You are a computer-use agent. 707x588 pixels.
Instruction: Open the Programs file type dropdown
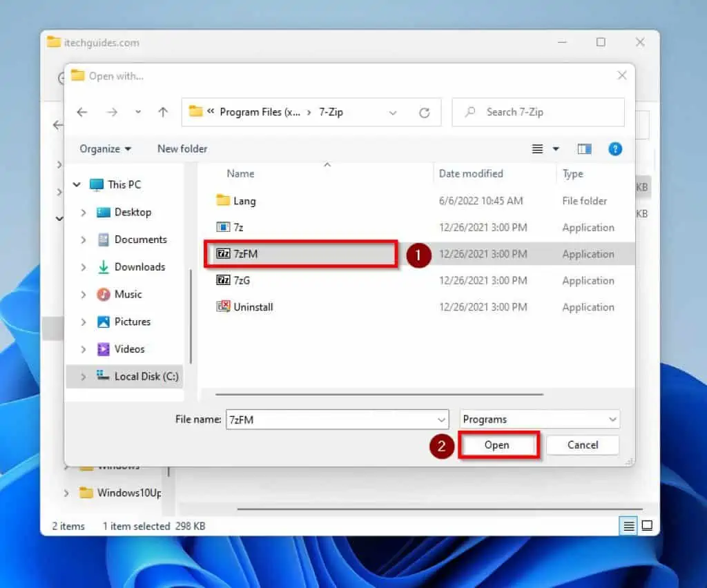[539, 420]
